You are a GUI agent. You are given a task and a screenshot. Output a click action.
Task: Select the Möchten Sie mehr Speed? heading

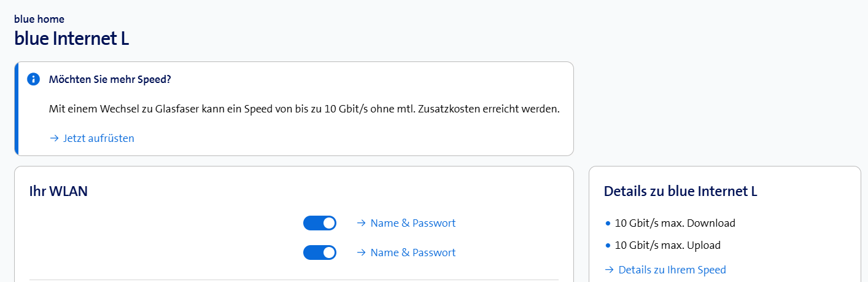coord(110,79)
